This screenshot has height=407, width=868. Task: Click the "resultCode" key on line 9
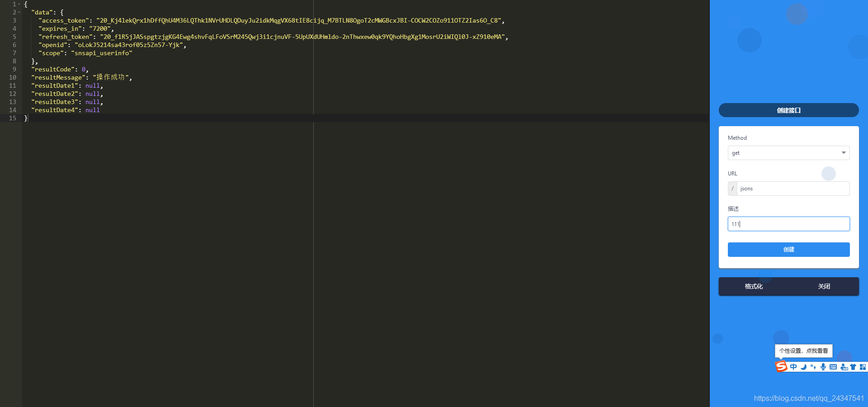(x=53, y=70)
